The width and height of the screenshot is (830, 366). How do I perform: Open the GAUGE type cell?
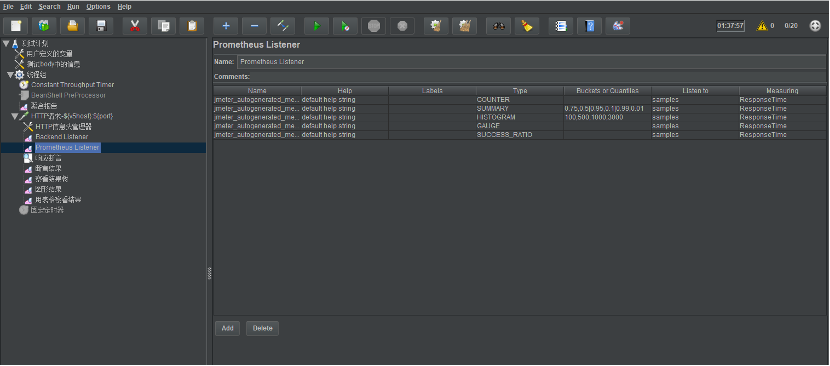click(x=520, y=126)
